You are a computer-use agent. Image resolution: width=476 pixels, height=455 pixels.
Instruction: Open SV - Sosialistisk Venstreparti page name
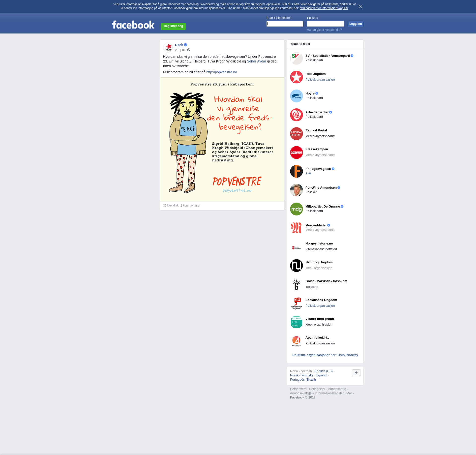pyautogui.click(x=327, y=56)
